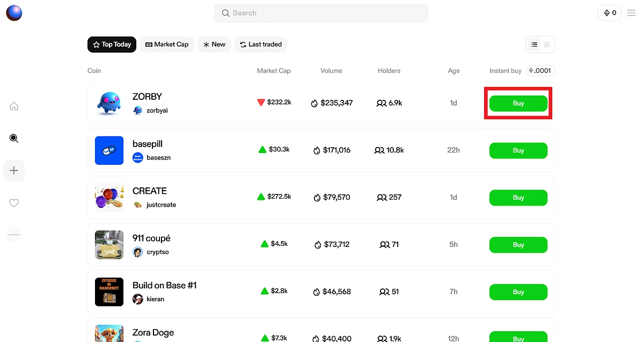Switch to the New coins tab
This screenshot has width=644, height=342.
(x=214, y=45)
